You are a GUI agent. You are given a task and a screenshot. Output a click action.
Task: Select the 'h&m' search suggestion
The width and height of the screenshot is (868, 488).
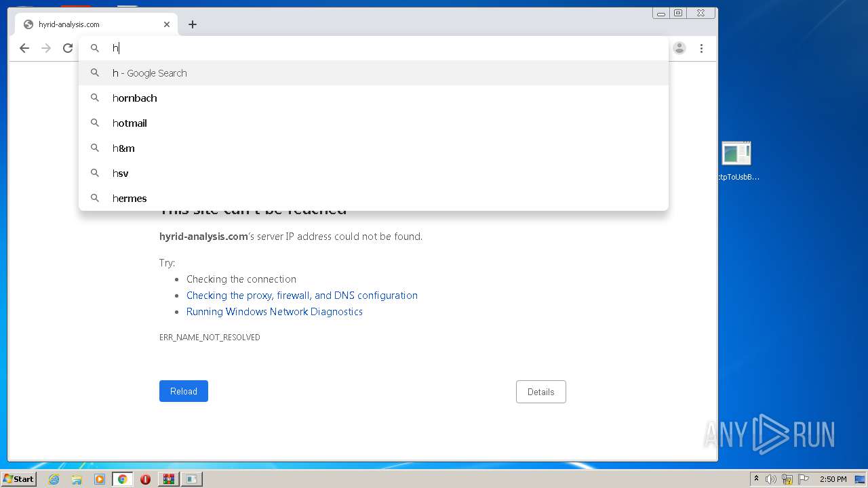click(374, 148)
